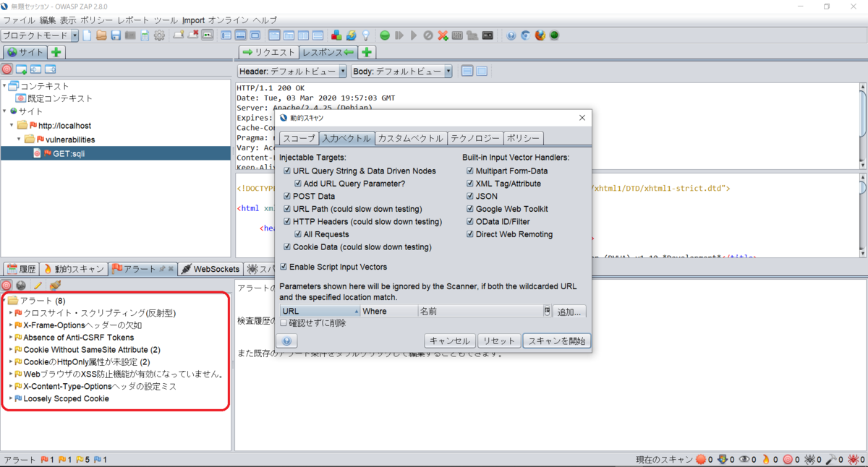Click the globe icon in Alerts toolbar
868x467 pixels.
[x=21, y=285]
